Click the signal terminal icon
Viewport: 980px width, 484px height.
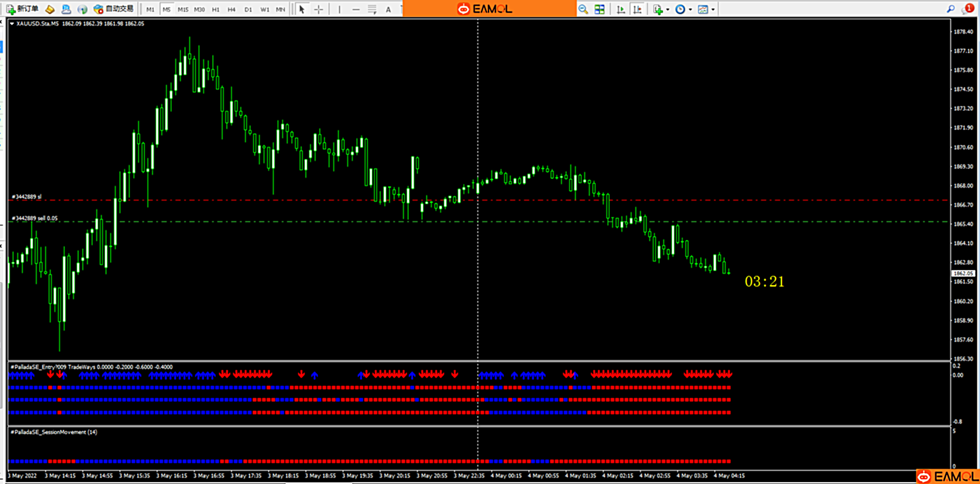coord(82,9)
